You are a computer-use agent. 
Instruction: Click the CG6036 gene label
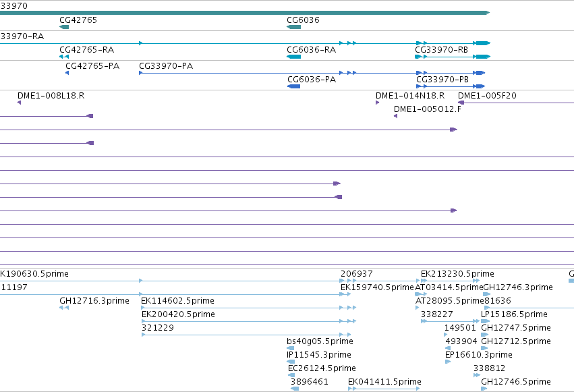[x=303, y=20]
